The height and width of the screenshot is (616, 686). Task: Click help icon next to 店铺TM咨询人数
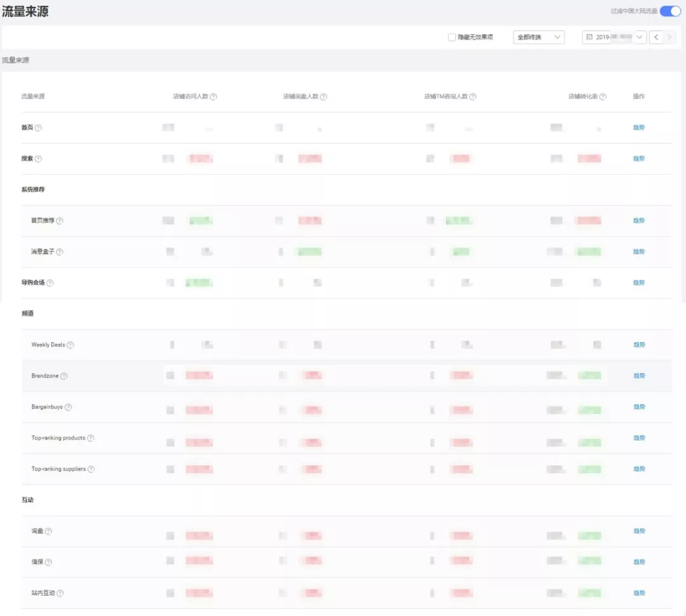(x=473, y=97)
